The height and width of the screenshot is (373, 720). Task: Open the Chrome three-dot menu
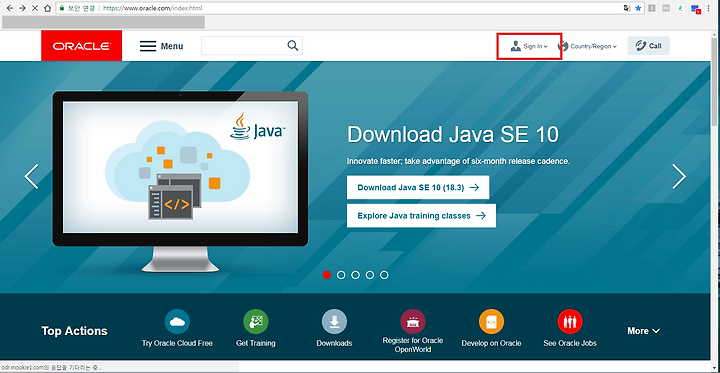pos(710,8)
